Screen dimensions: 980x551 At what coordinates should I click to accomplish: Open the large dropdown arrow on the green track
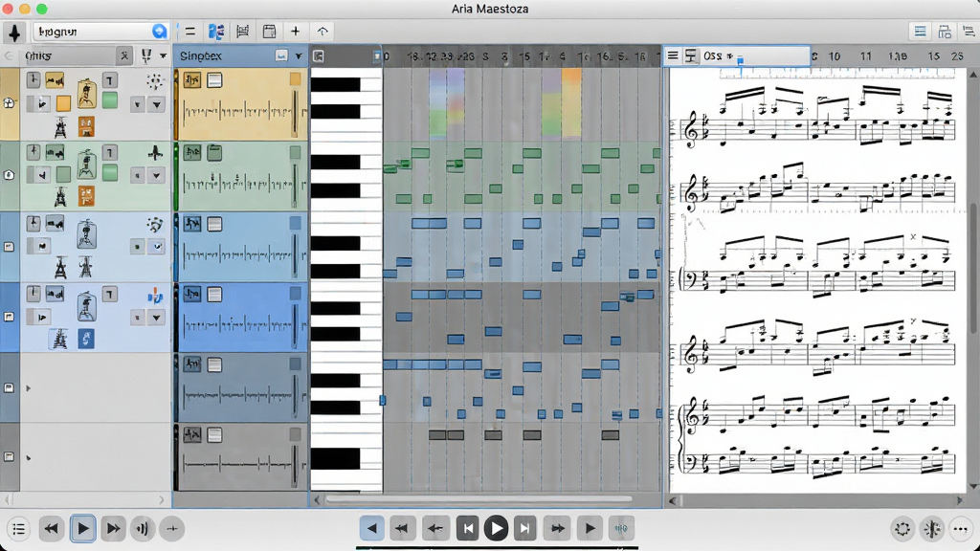coord(156,176)
